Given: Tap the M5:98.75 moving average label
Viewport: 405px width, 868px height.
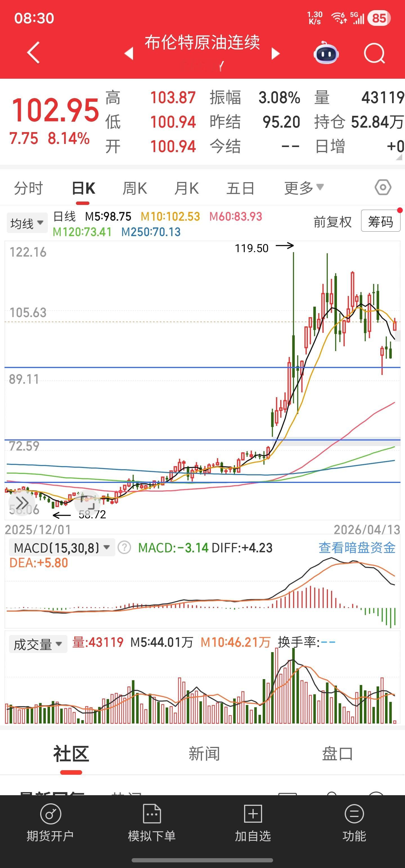Looking at the screenshot, I should (x=108, y=217).
